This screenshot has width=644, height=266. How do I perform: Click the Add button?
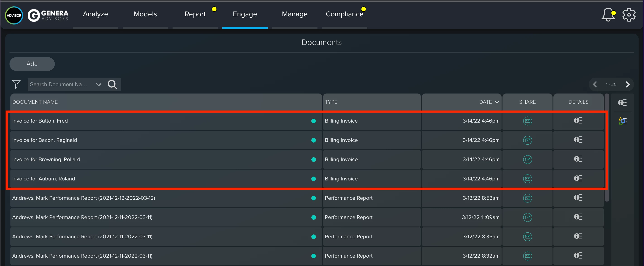coord(32,64)
